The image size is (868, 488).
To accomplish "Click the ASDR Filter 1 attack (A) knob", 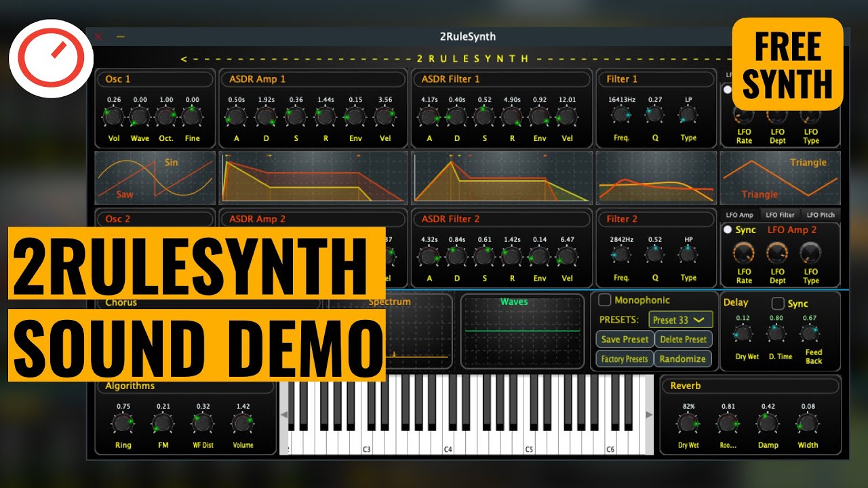I will [x=429, y=117].
